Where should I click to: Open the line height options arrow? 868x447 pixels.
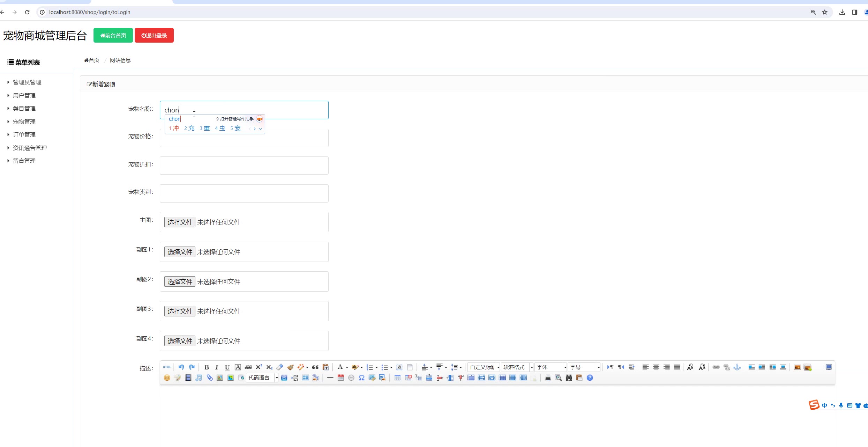(x=461, y=367)
